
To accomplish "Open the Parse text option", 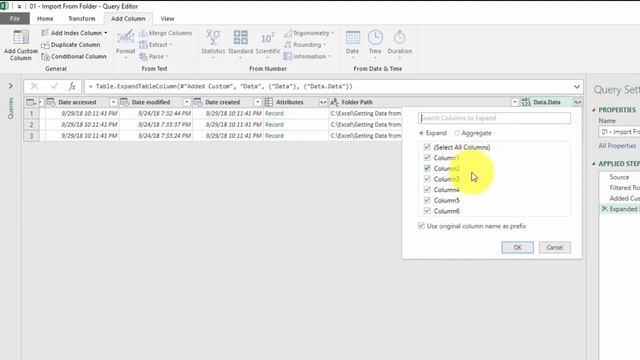I will [153, 56].
